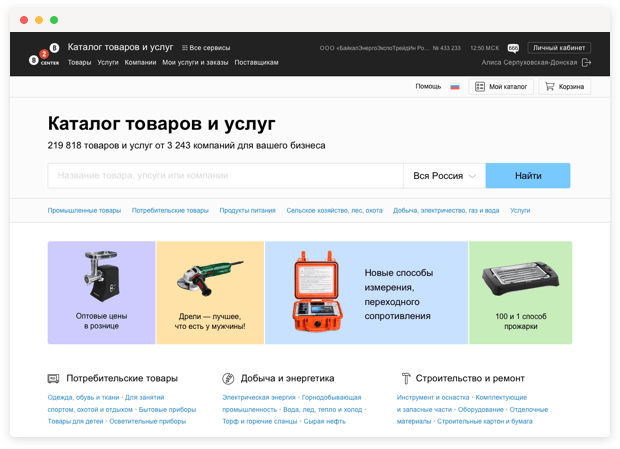Click the 'Строительство и ремонт' category icon

405,379
